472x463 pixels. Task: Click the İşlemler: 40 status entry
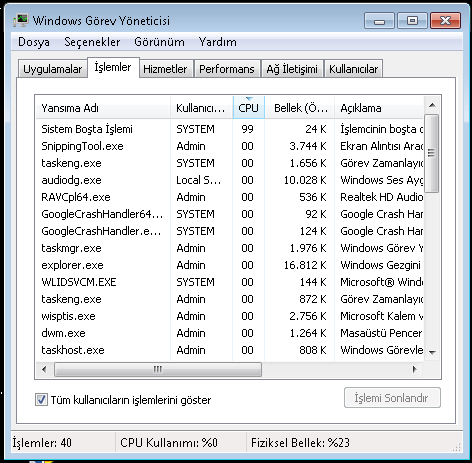tap(42, 443)
